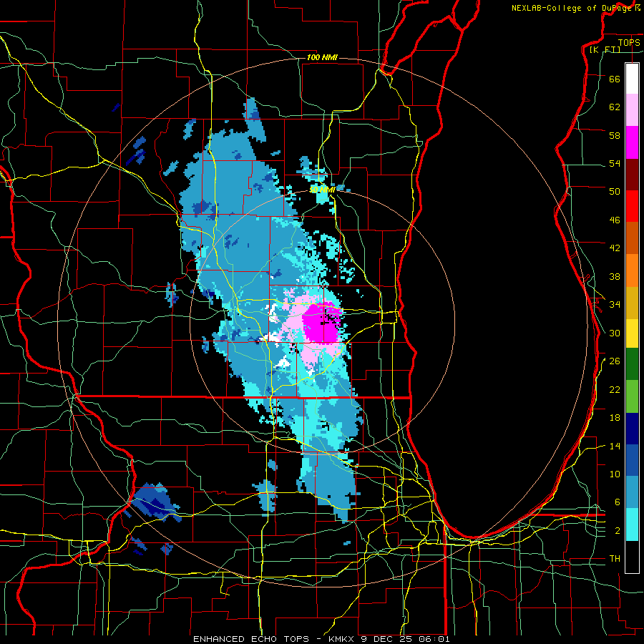The height and width of the screenshot is (644, 644).
Task: Select the magenta swatch in the color scale
Action: (x=632, y=142)
